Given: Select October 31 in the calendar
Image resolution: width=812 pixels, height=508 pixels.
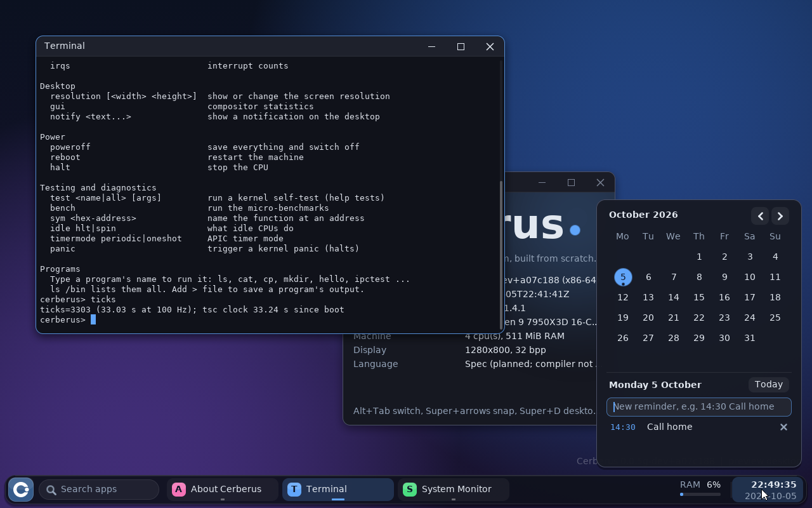Looking at the screenshot, I should [x=750, y=338].
